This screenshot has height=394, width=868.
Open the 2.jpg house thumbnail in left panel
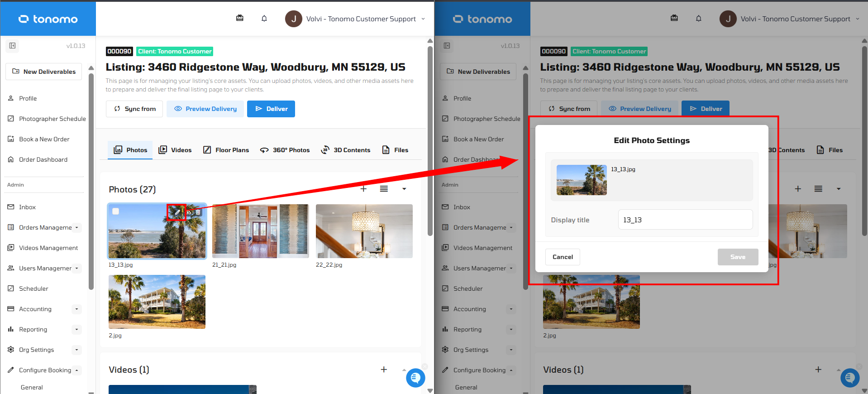157,302
